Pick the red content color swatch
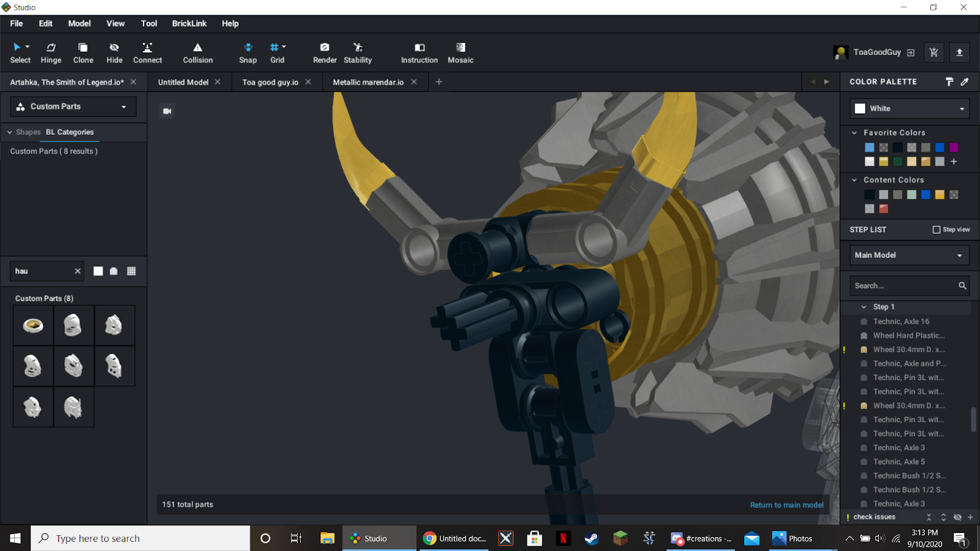Image resolution: width=980 pixels, height=551 pixels. click(883, 209)
